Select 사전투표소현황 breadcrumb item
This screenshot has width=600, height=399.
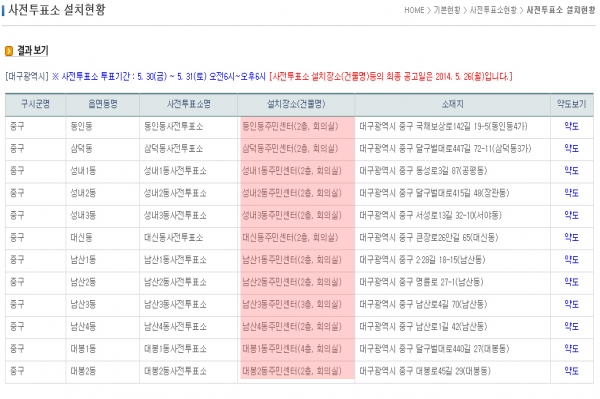click(x=493, y=10)
